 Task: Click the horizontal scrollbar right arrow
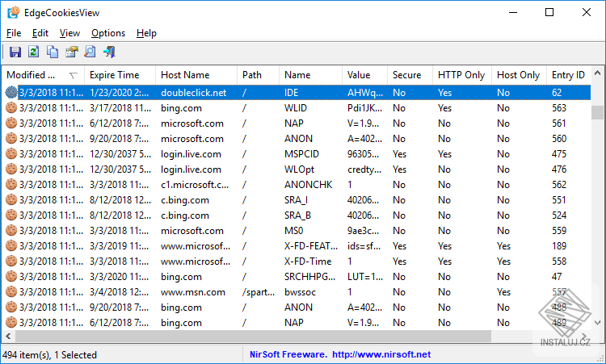pos(585,337)
